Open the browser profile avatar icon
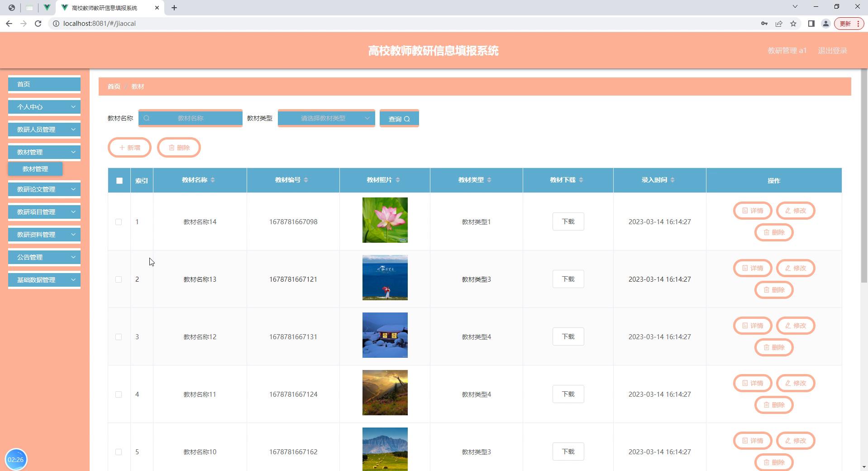 click(x=826, y=24)
